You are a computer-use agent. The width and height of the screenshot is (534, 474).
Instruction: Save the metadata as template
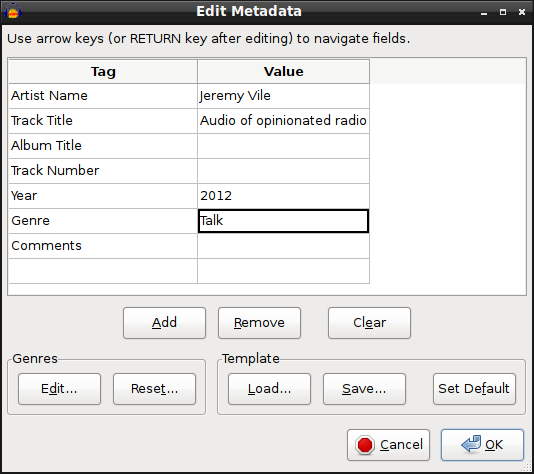tap(364, 389)
